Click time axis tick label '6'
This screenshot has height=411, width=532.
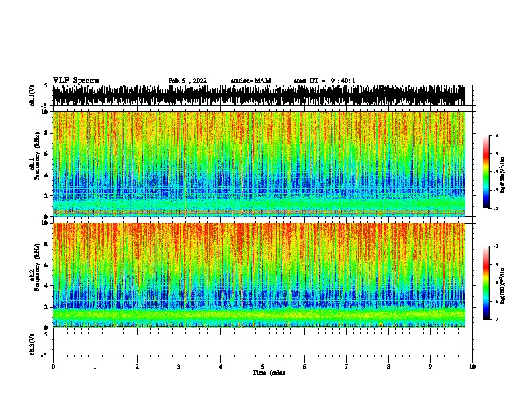click(305, 367)
